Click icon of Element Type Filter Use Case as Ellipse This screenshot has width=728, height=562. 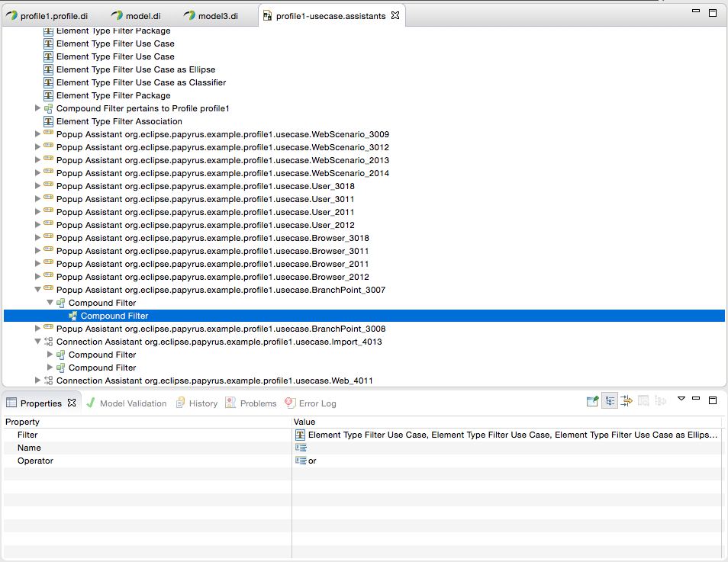coord(48,69)
